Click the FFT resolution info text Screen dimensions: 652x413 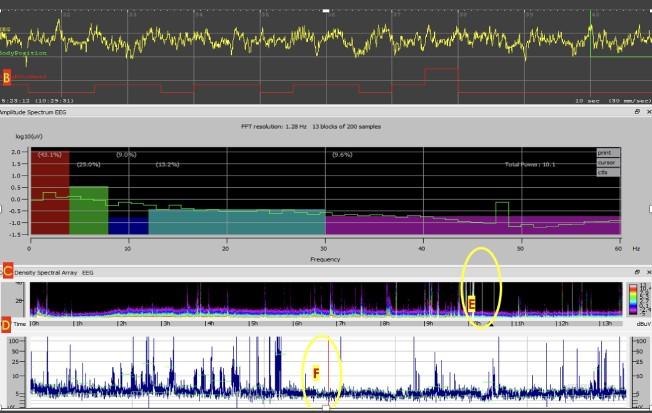(x=311, y=126)
